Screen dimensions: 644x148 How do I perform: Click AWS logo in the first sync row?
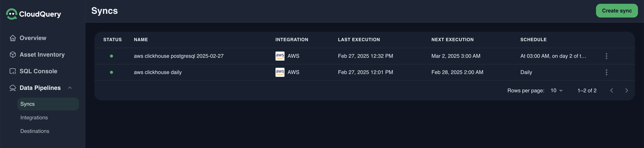pos(280,56)
